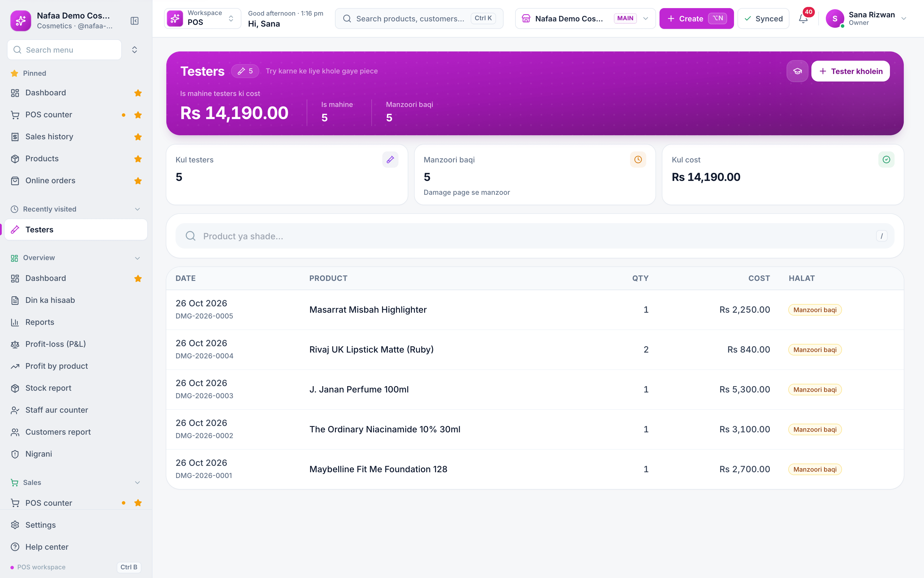This screenshot has height=578, width=924.
Task: Open Nigrani page
Action: [76, 454]
